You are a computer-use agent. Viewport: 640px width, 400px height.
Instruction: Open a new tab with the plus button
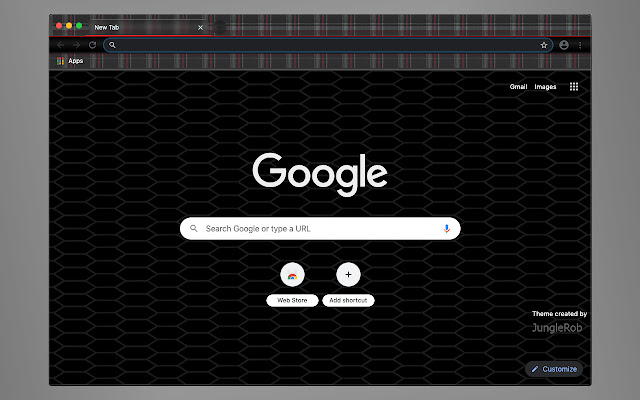tap(220, 27)
